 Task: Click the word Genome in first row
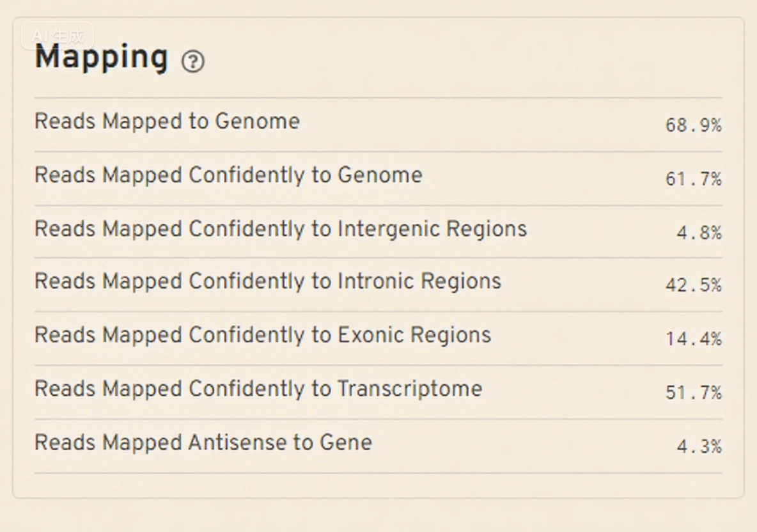[x=257, y=121]
